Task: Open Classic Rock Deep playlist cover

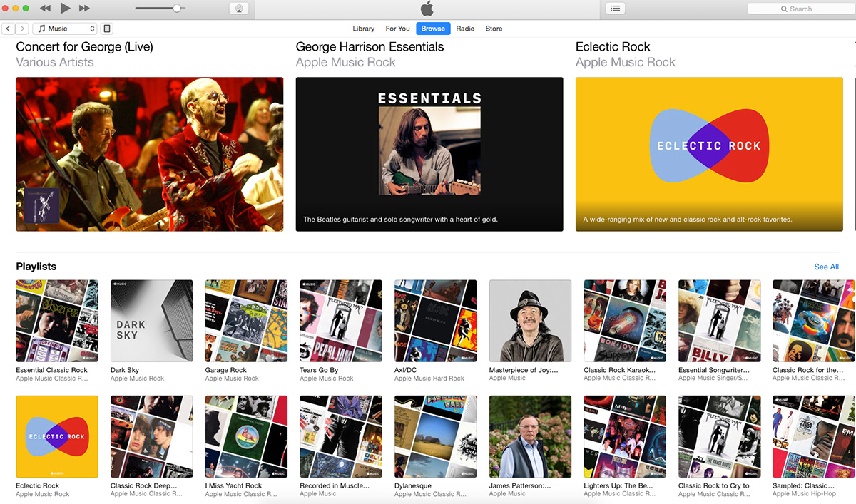Action: click(x=152, y=436)
